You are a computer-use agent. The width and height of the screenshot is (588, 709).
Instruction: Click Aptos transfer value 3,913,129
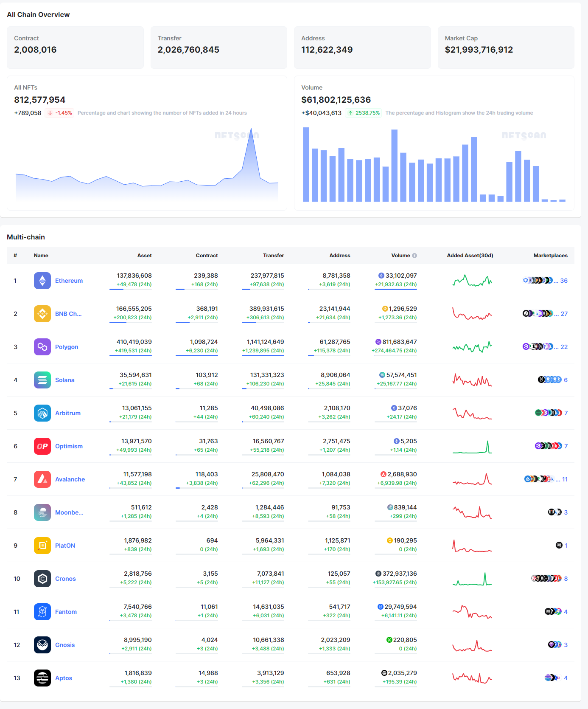tap(270, 673)
